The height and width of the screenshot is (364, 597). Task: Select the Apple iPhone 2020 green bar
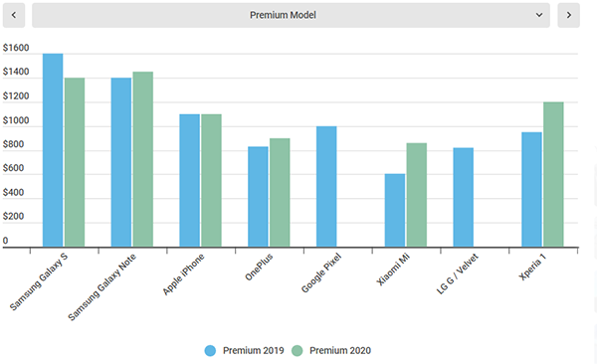point(211,181)
